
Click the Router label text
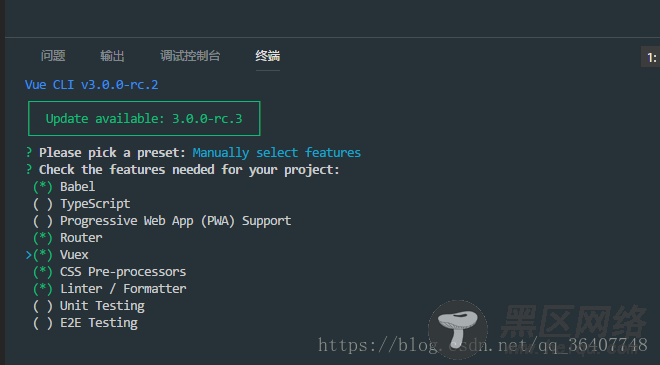click(x=81, y=238)
